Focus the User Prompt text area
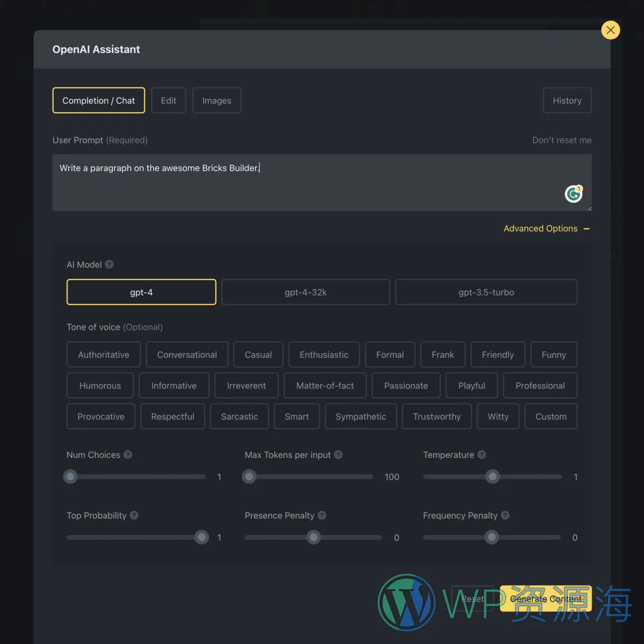This screenshot has height=644, width=644. (x=322, y=182)
